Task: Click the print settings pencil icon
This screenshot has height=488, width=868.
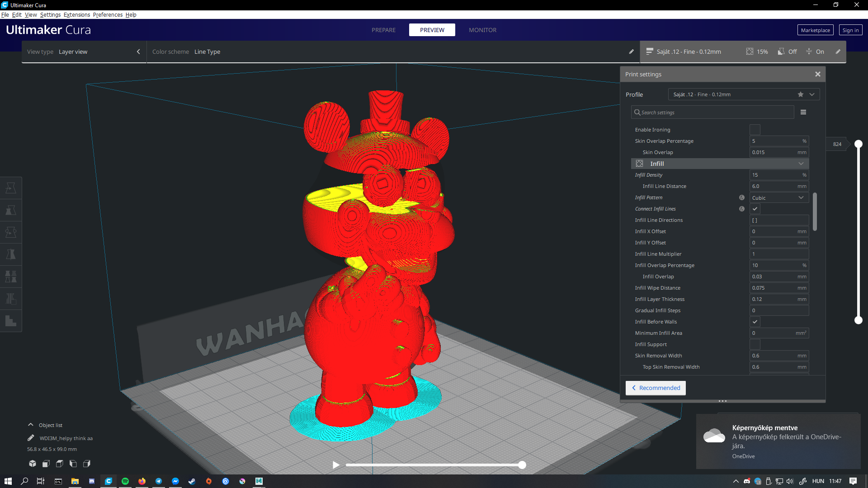Action: (838, 52)
